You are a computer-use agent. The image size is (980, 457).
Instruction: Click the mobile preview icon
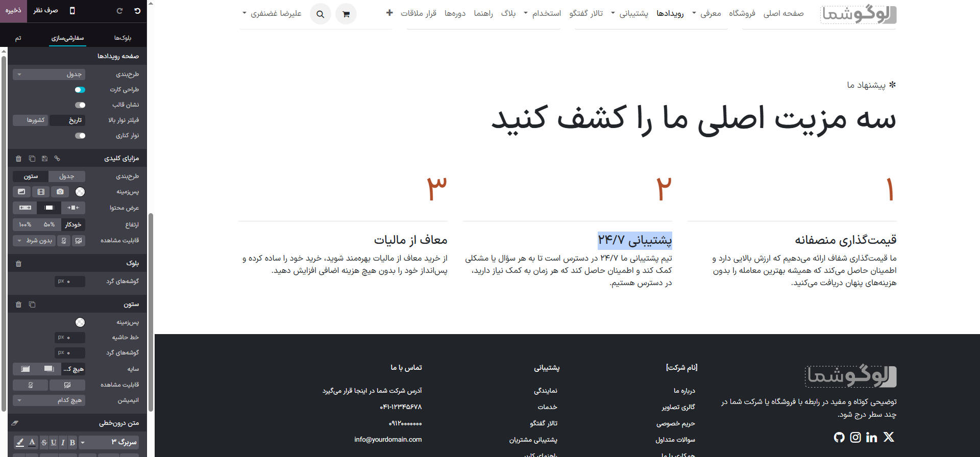click(x=72, y=11)
